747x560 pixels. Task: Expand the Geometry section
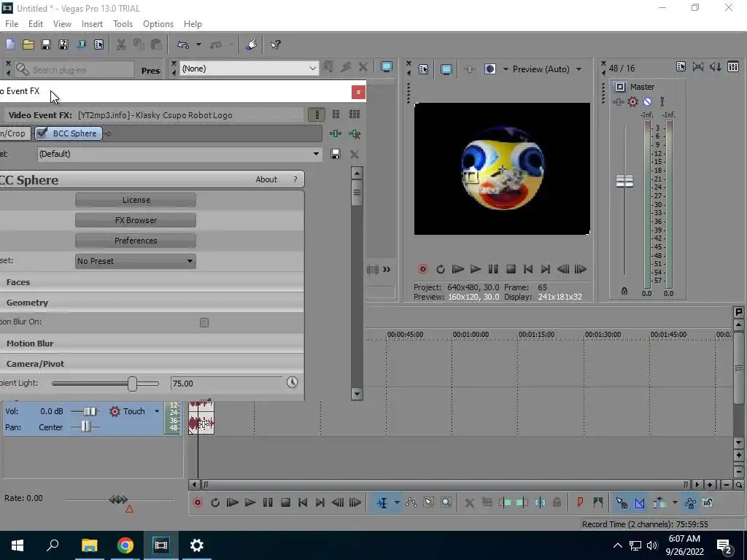(27, 303)
